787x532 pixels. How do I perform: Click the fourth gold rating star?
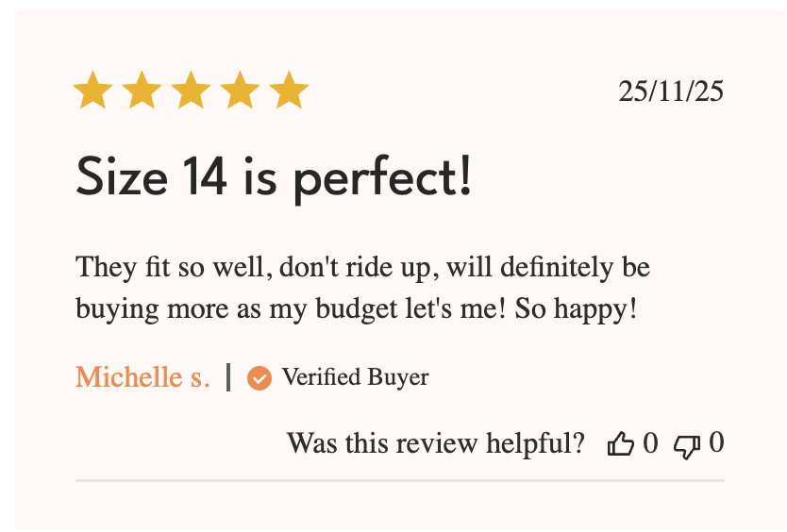pos(240,91)
